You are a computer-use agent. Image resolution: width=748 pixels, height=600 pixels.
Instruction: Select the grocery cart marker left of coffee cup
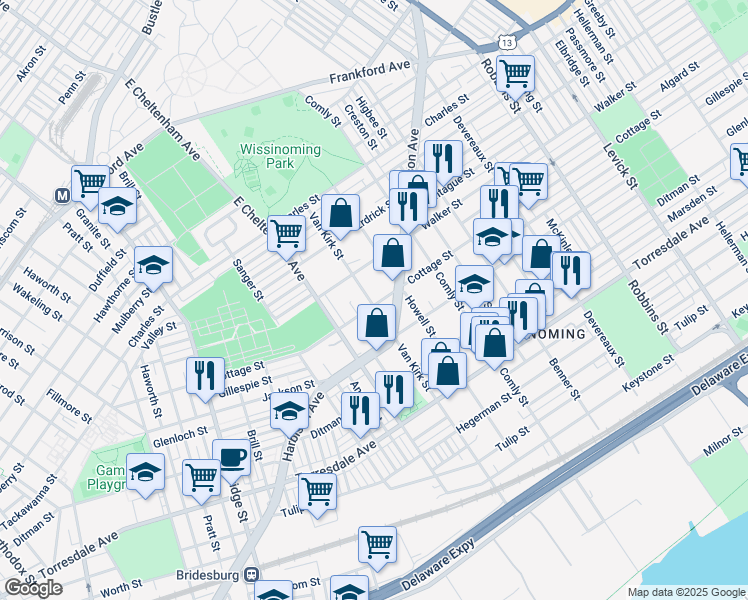201,480
